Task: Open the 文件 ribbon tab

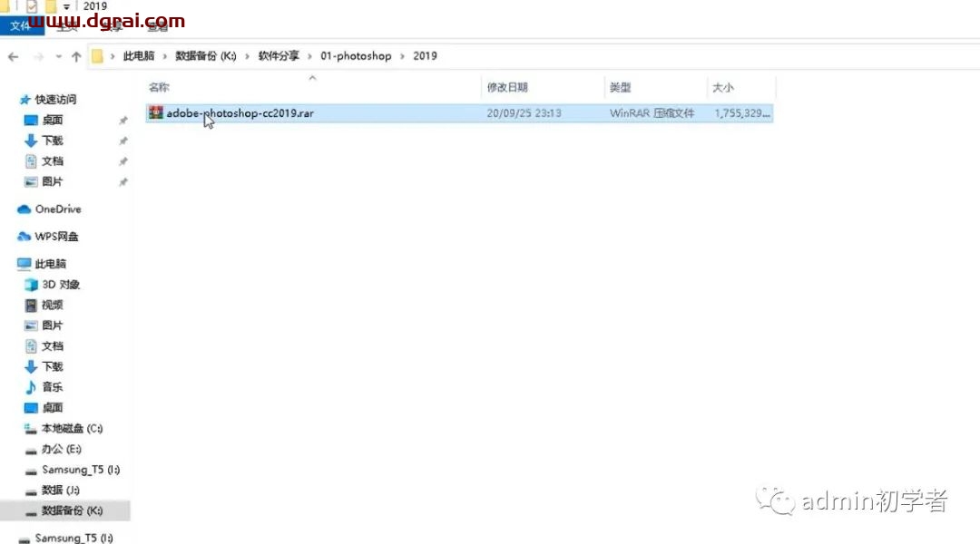Action: click(21, 25)
